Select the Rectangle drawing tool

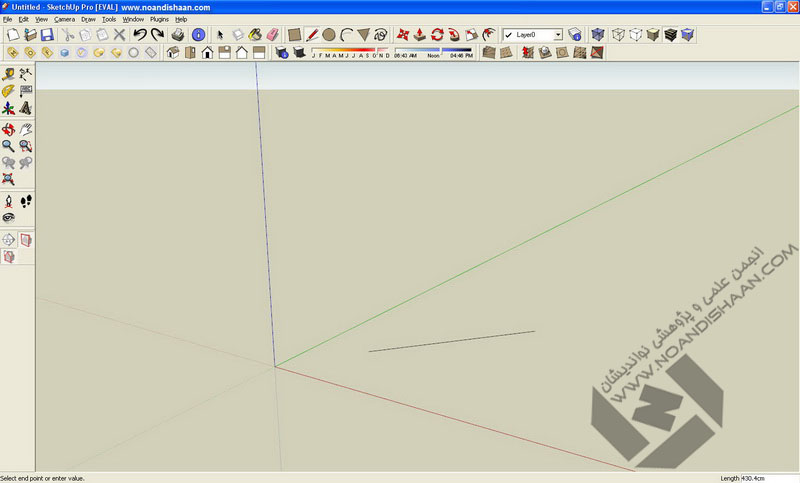(x=295, y=35)
